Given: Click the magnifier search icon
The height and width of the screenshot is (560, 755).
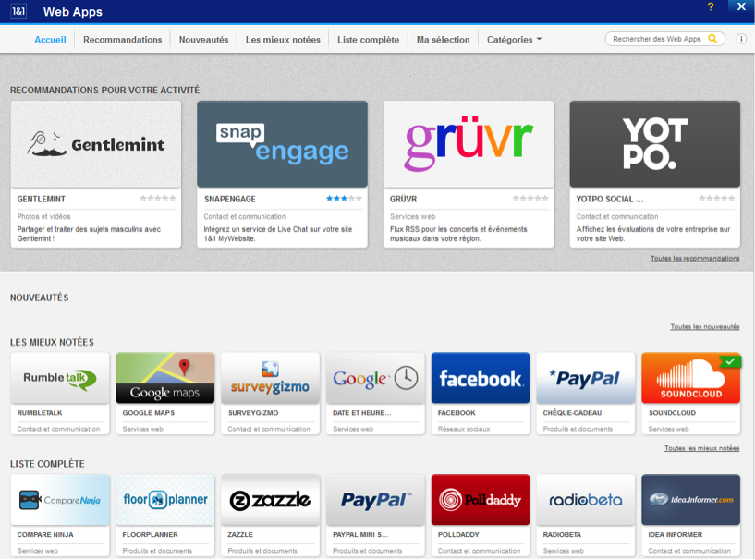Looking at the screenshot, I should pyautogui.click(x=712, y=39).
